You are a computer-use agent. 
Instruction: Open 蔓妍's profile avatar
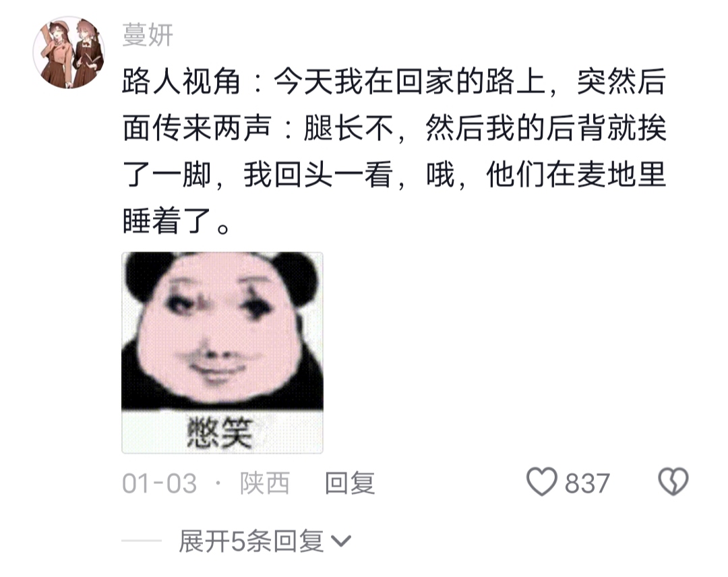pyautogui.click(x=69, y=53)
